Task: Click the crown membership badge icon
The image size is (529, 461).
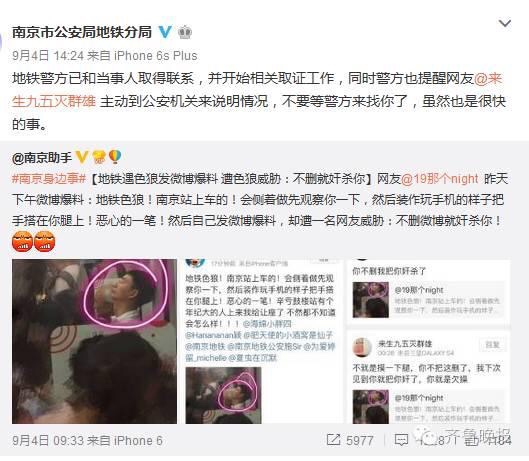Action: pos(185,32)
